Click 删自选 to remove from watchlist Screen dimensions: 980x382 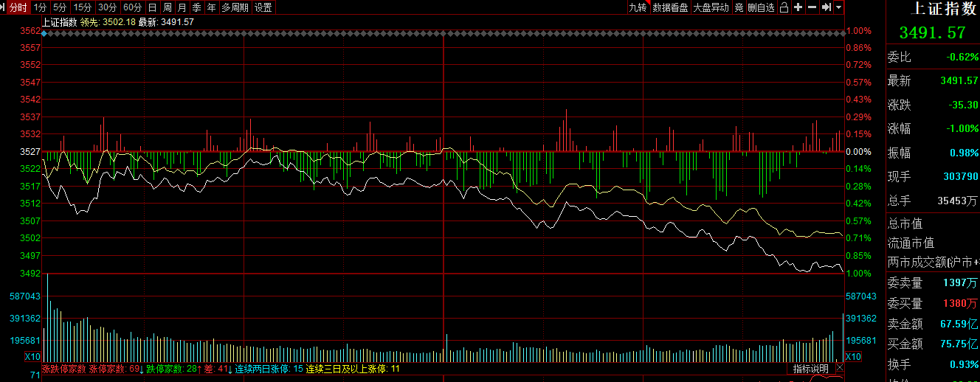762,7
